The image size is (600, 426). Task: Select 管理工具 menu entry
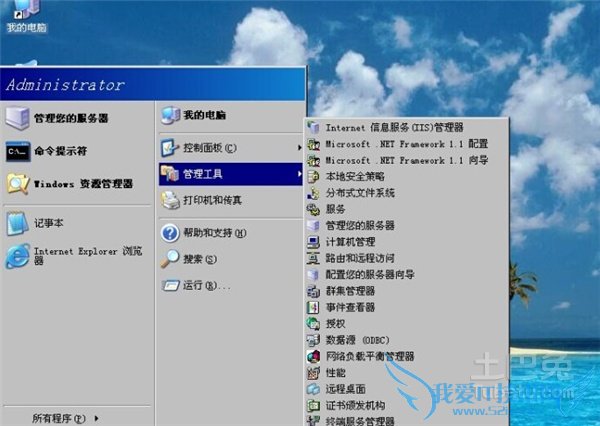[x=231, y=174]
